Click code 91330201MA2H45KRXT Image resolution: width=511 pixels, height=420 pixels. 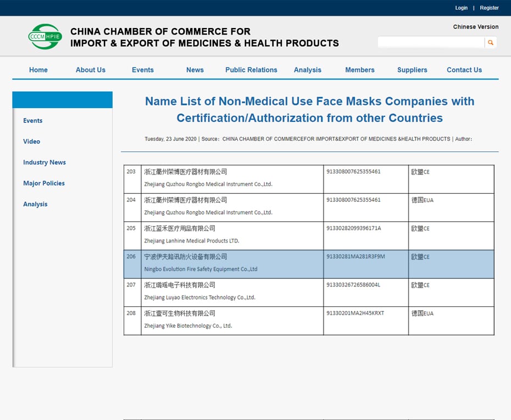coord(355,313)
